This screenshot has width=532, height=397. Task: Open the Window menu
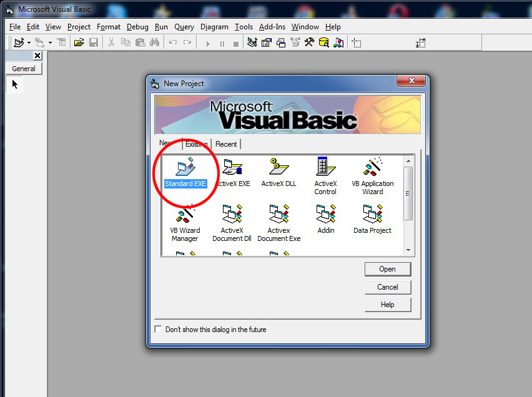[305, 27]
